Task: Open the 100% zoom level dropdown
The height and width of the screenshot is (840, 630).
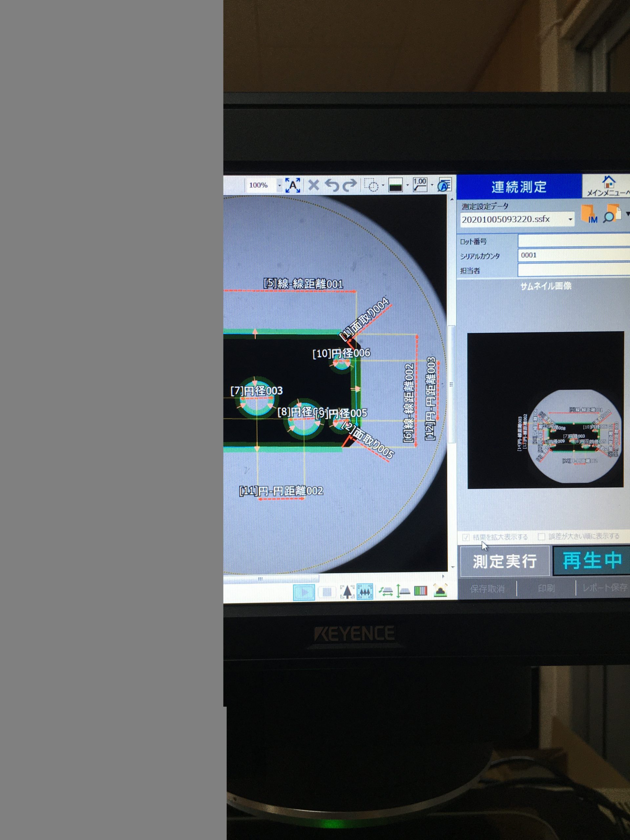Action: click(280, 186)
